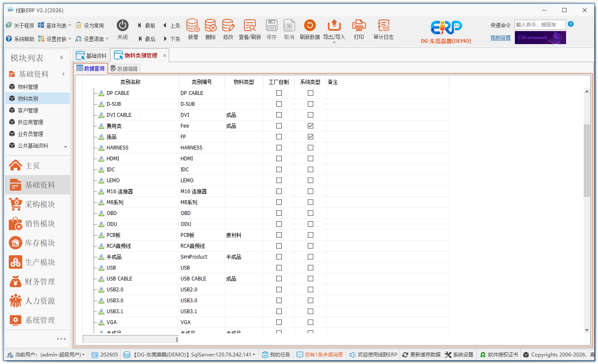The width and height of the screenshot is (598, 364).
Task: Open 采购模块 purchasing module
Action: coord(37,204)
